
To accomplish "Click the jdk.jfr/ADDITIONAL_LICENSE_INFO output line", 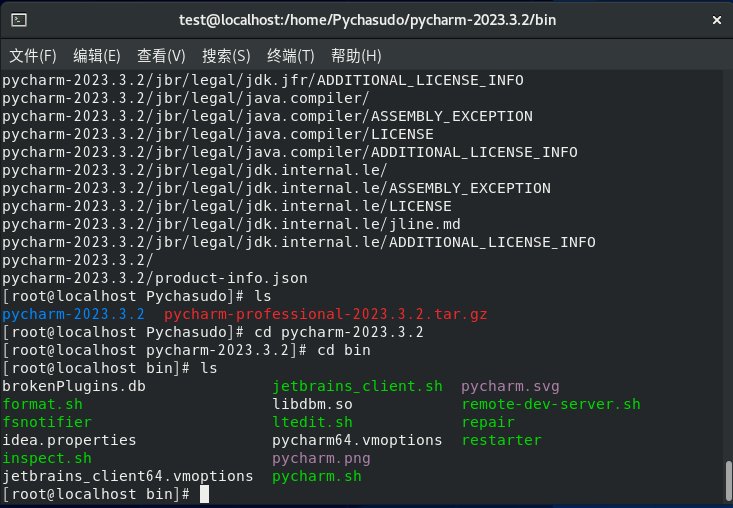I will coord(263,80).
